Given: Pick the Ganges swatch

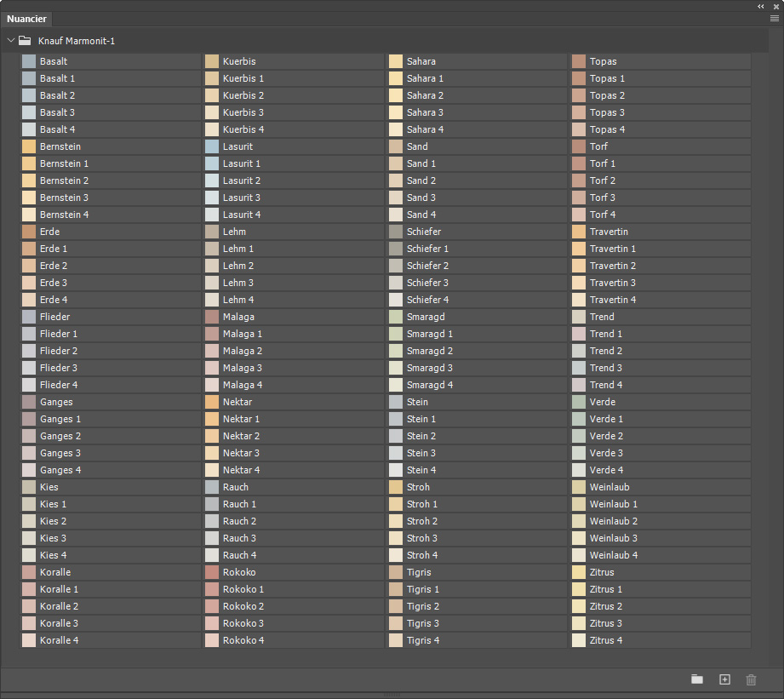Looking at the screenshot, I should [x=29, y=402].
